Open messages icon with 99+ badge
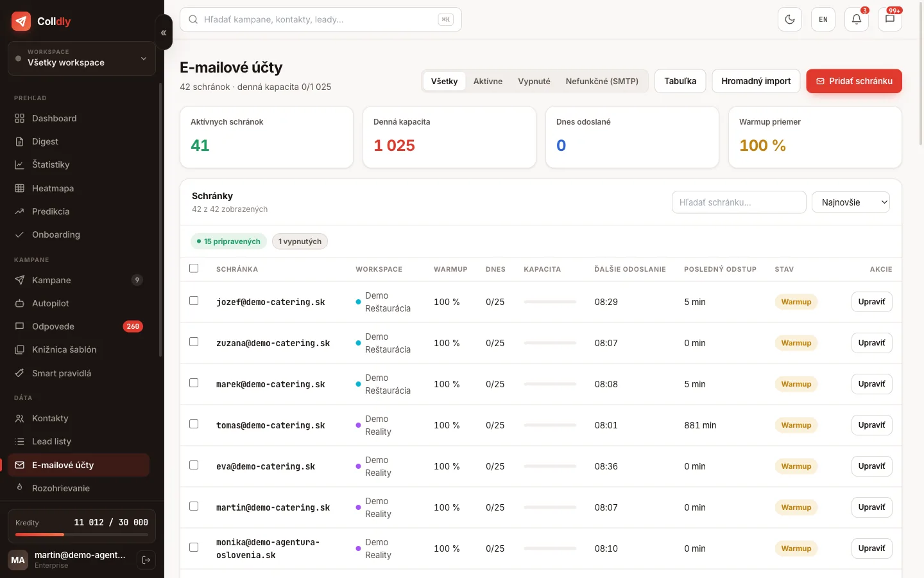The image size is (924, 578). [890, 19]
